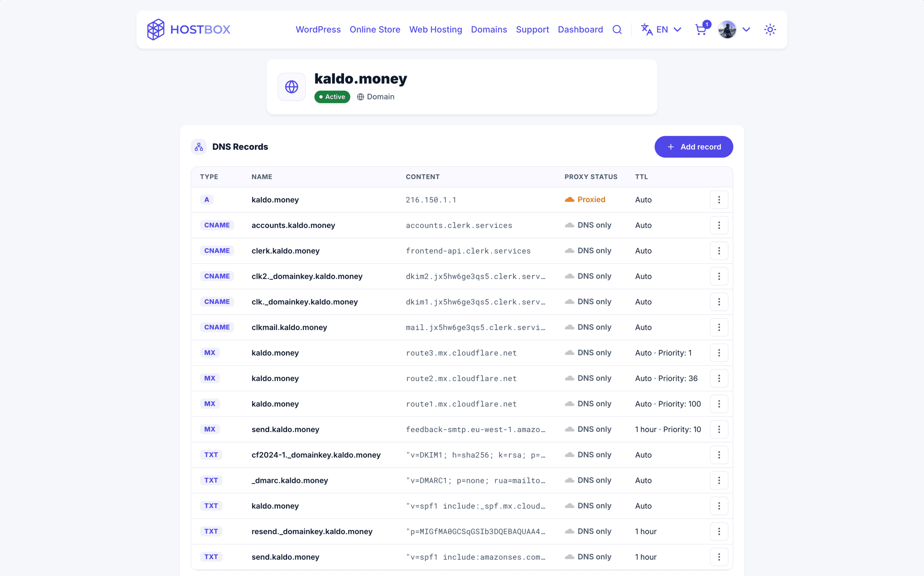Click the CONTENT column header
Screen dimensions: 924x576
[x=422, y=177]
